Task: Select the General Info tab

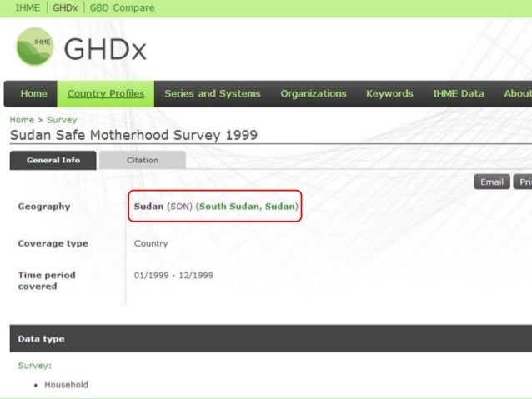Action: [x=53, y=160]
